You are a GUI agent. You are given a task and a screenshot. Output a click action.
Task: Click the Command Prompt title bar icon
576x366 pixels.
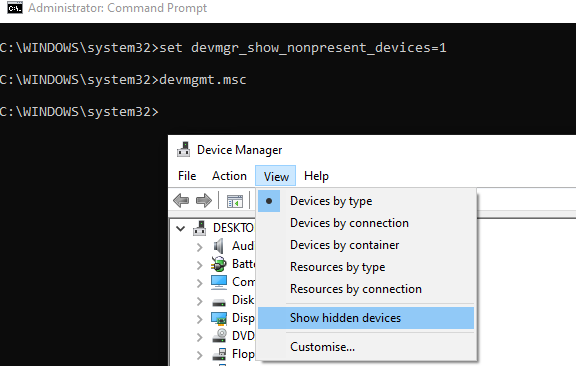click(x=15, y=8)
